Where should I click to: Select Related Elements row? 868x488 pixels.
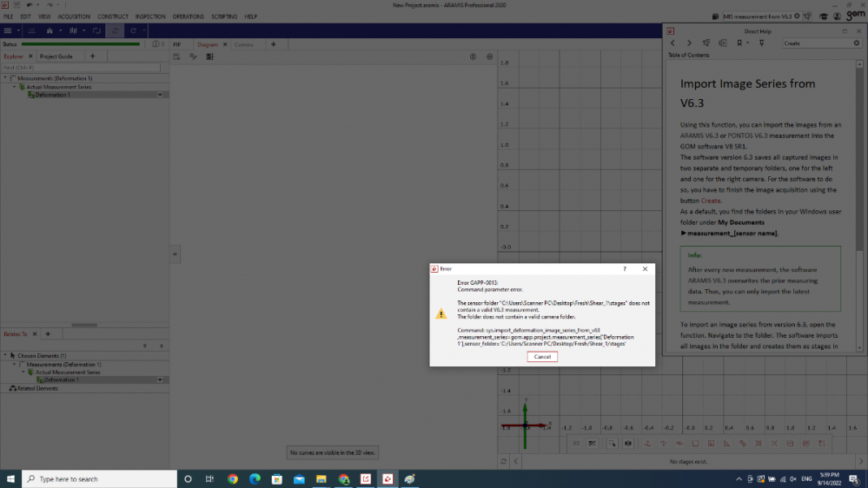[x=84, y=388]
